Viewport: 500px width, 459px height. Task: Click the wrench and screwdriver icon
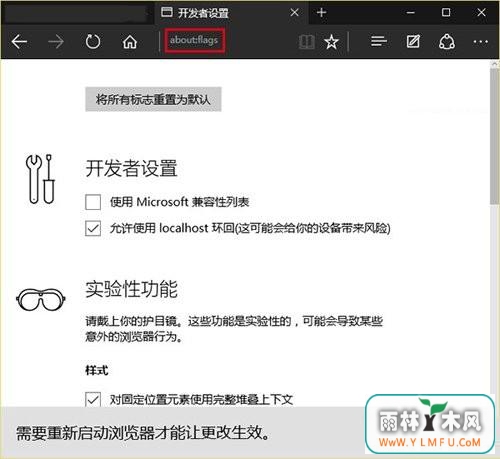40,179
